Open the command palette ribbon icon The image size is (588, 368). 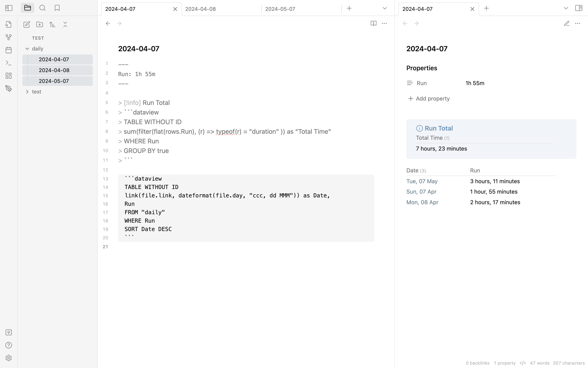point(9,63)
